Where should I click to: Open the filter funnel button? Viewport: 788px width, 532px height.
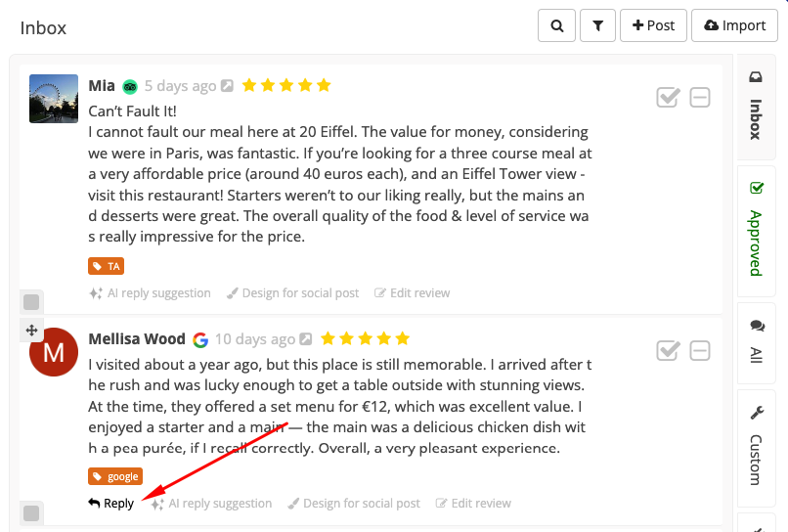(597, 25)
